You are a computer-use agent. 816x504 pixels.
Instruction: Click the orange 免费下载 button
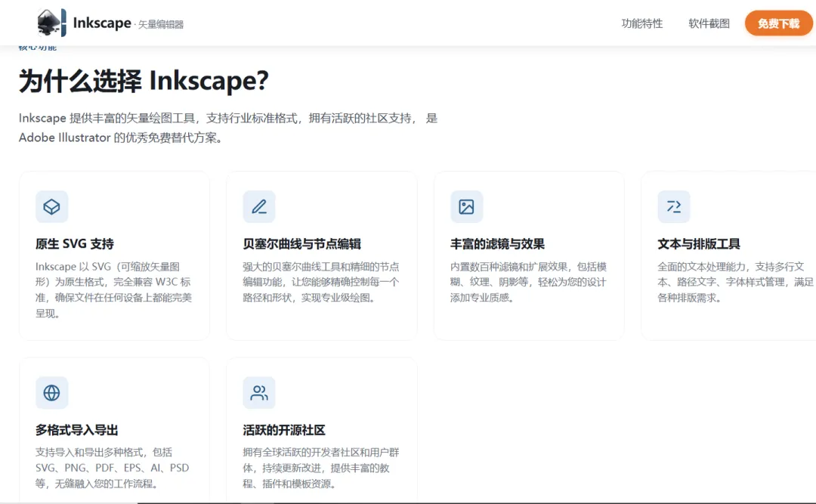[x=778, y=23]
